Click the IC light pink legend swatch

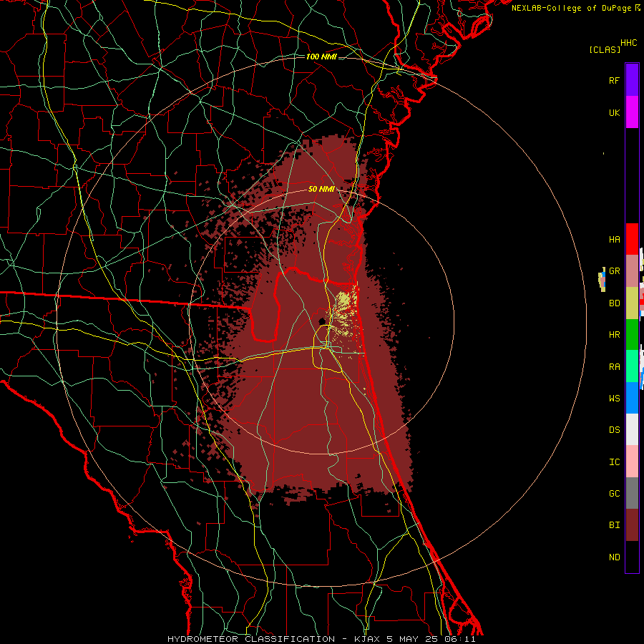[x=632, y=462]
